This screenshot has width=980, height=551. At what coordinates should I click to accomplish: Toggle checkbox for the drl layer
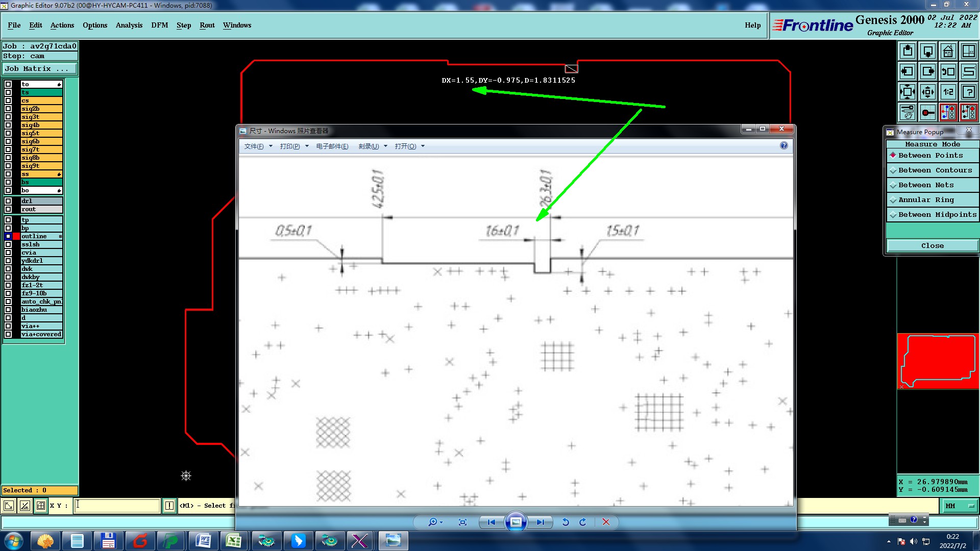pyautogui.click(x=8, y=201)
